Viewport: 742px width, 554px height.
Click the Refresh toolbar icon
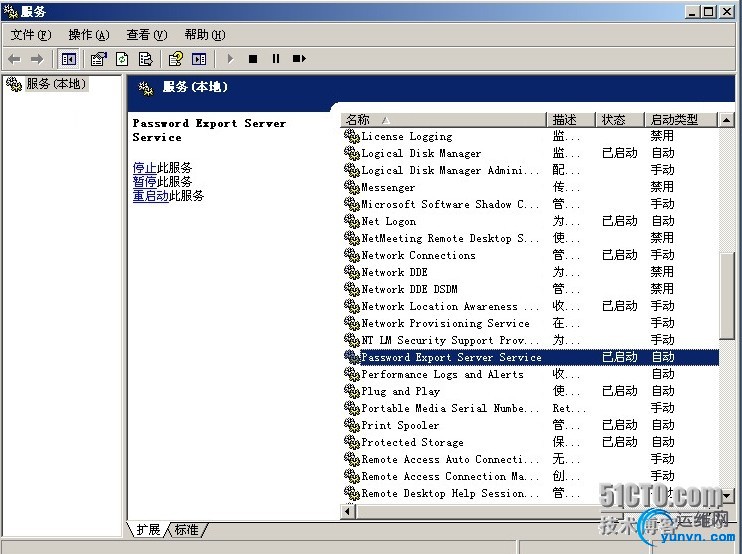tap(122, 59)
